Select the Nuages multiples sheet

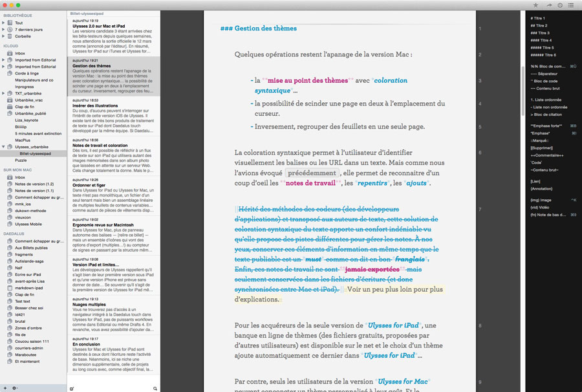pos(114,314)
